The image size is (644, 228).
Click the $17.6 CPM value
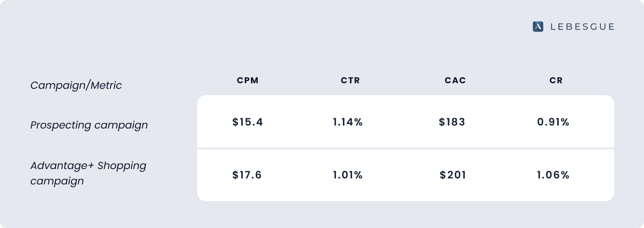247,175
